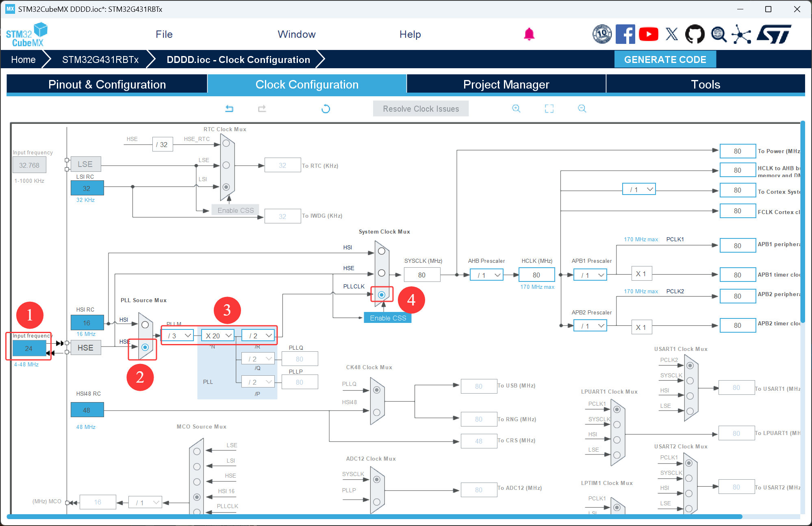
Task: Open the Facebook icon link
Action: 625,34
